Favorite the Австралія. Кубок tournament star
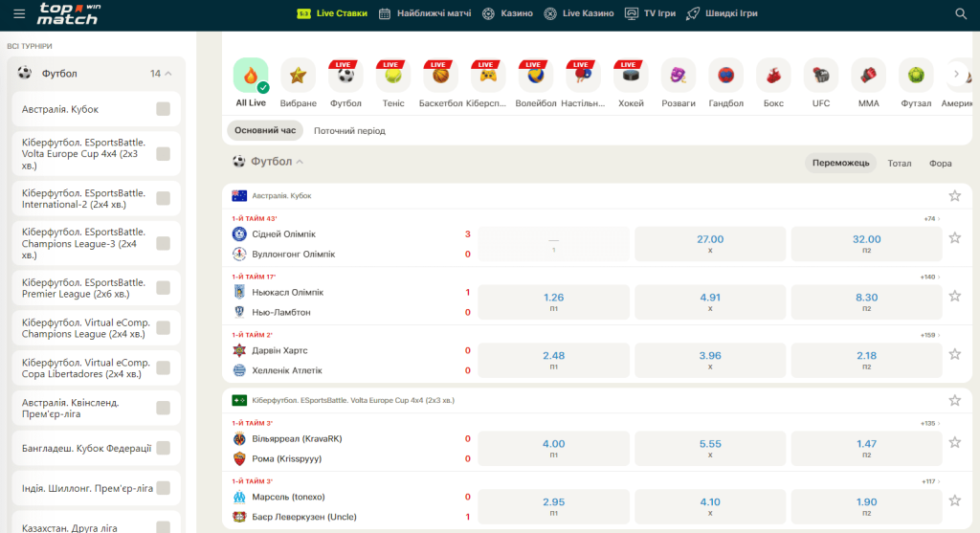The height and width of the screenshot is (533, 980). coord(954,195)
